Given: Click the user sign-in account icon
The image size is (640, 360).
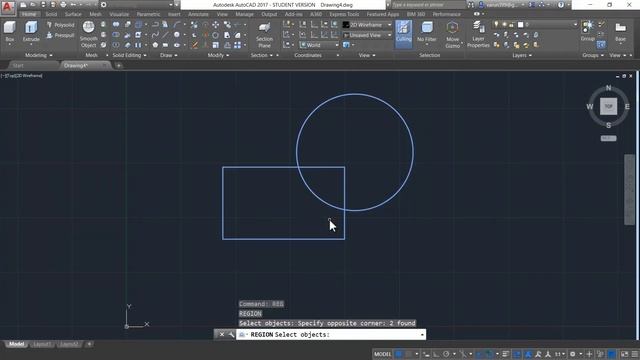Looking at the screenshot, I should (x=481, y=5).
